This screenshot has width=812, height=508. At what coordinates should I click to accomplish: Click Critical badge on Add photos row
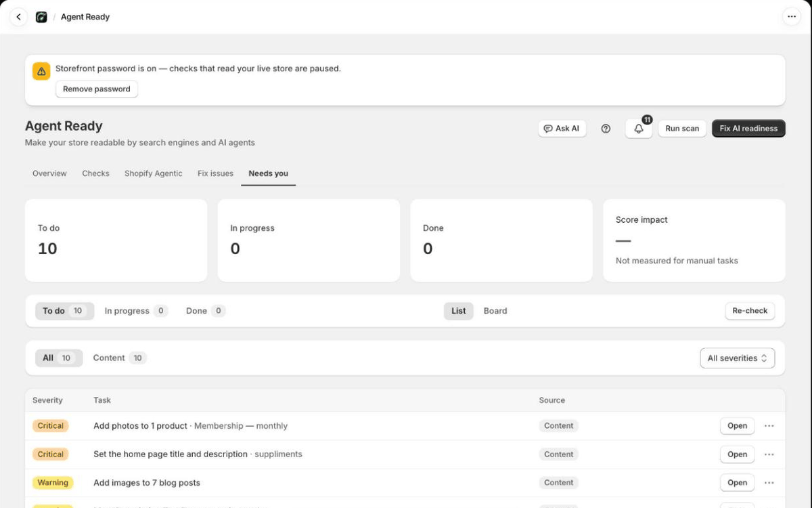coord(51,426)
